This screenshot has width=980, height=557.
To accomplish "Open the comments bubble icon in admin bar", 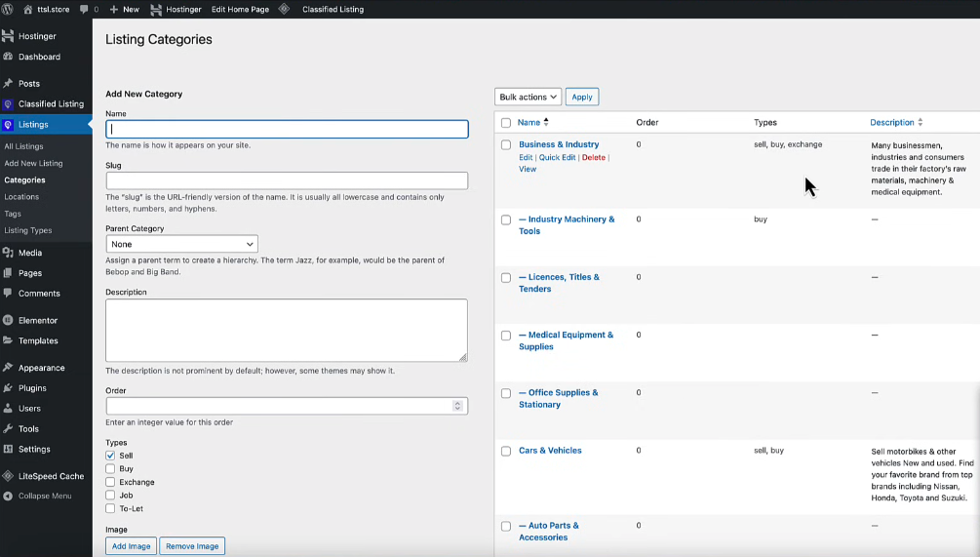I will point(85,9).
